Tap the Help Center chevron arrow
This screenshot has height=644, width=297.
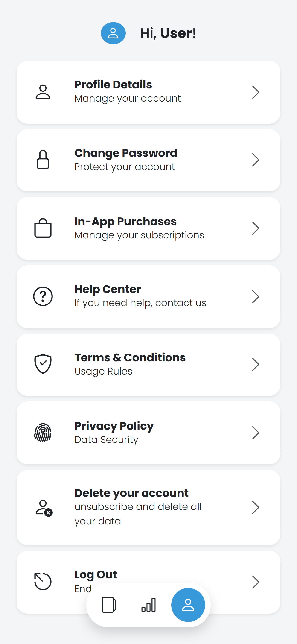tap(256, 296)
